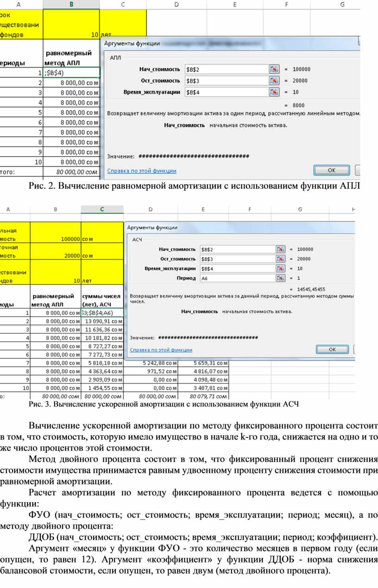This screenshot has height=588, width=378.
Task: Click the cell with value '1 454,55 сом'
Action: pos(102,388)
